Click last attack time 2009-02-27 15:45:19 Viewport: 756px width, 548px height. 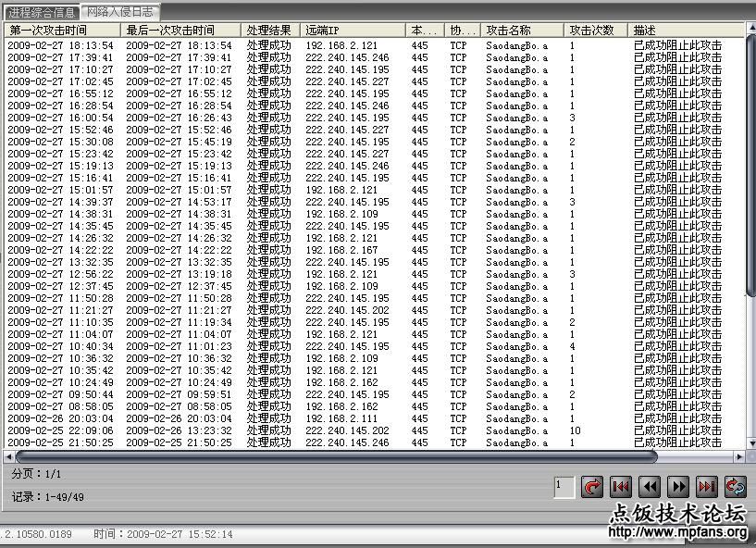[179, 142]
